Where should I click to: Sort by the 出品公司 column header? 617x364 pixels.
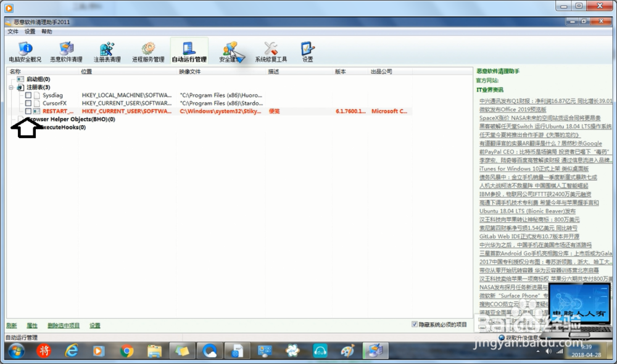click(391, 71)
